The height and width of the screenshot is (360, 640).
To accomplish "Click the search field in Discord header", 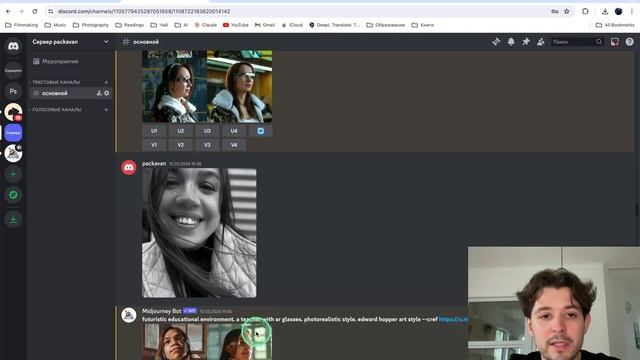I will coord(577,42).
